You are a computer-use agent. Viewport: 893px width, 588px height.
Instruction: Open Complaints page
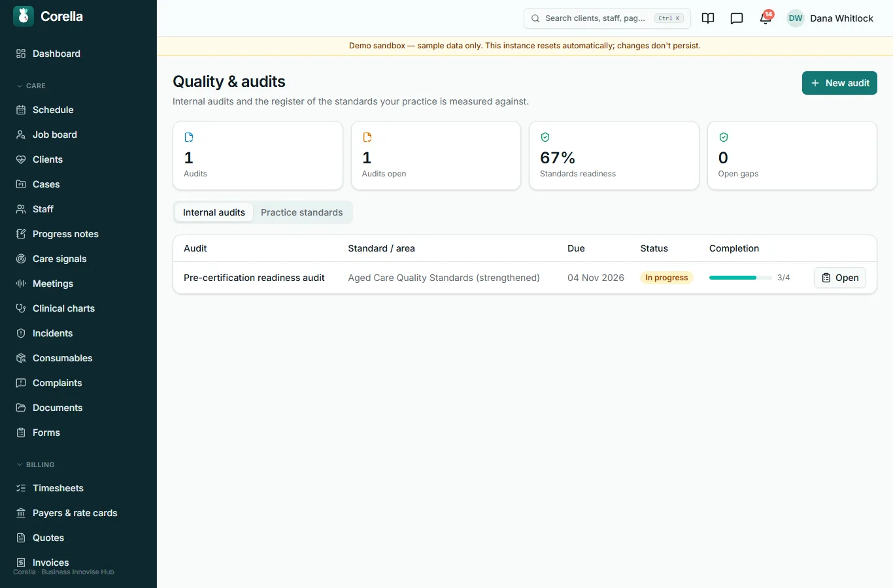click(x=78, y=383)
